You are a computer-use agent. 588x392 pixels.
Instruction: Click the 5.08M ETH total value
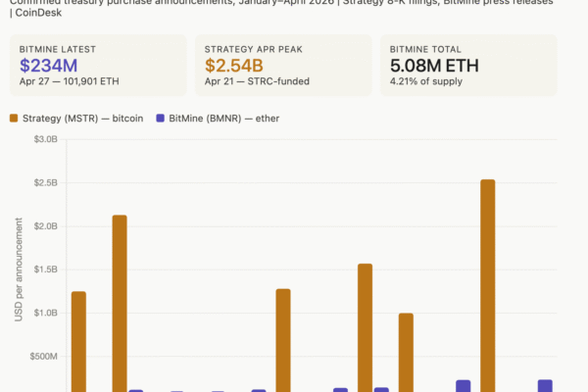coord(437,66)
